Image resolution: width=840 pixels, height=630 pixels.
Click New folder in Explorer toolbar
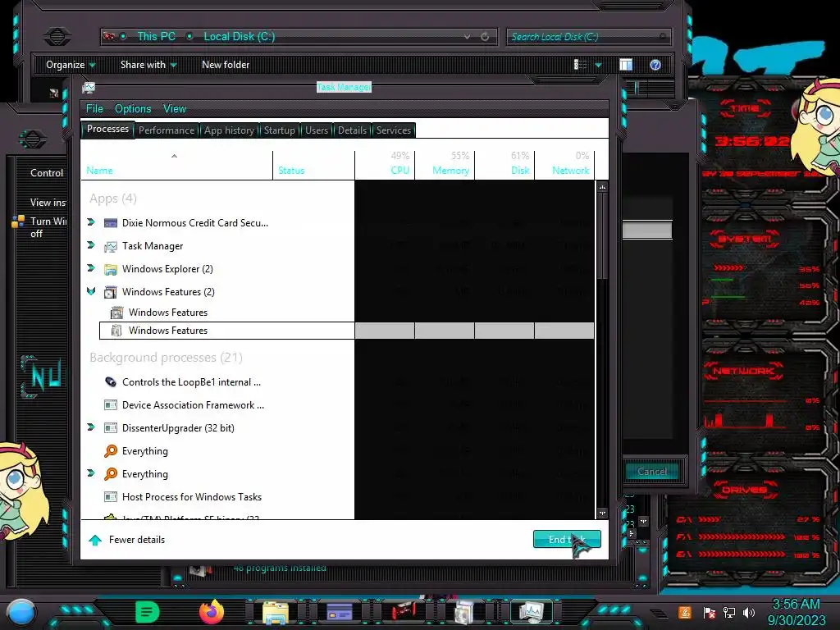point(226,65)
